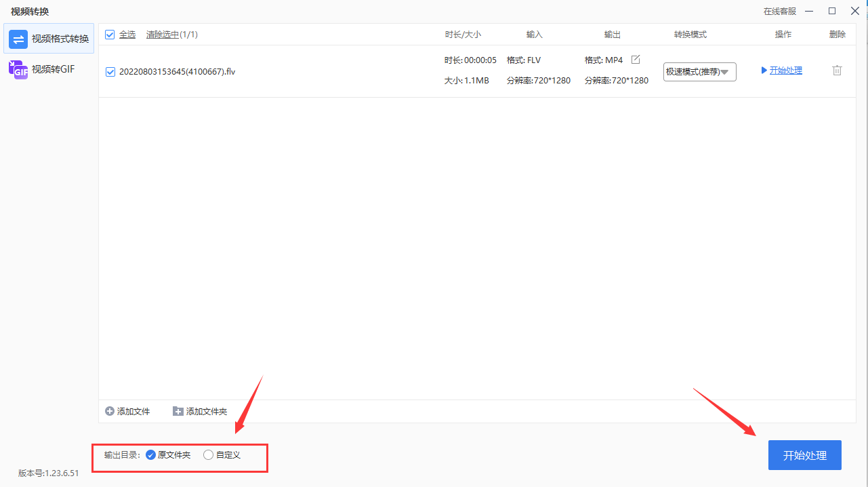Open the video format conversion tab

pyautogui.click(x=49, y=39)
